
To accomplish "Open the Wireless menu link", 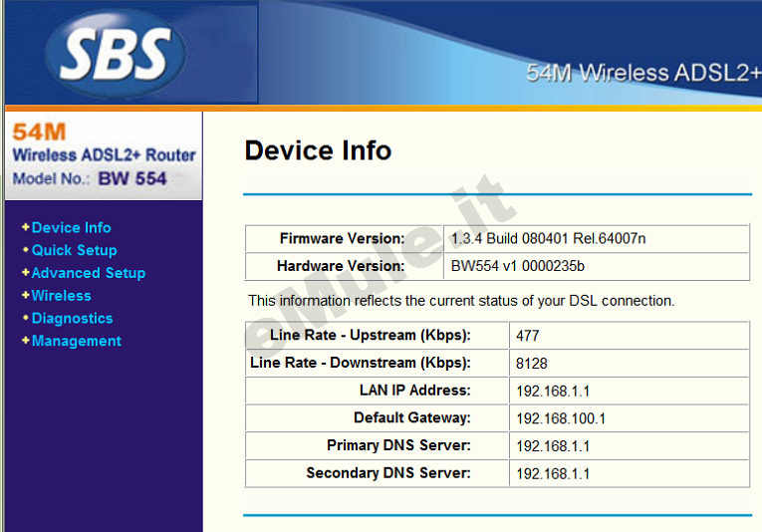I will pyautogui.click(x=61, y=296).
